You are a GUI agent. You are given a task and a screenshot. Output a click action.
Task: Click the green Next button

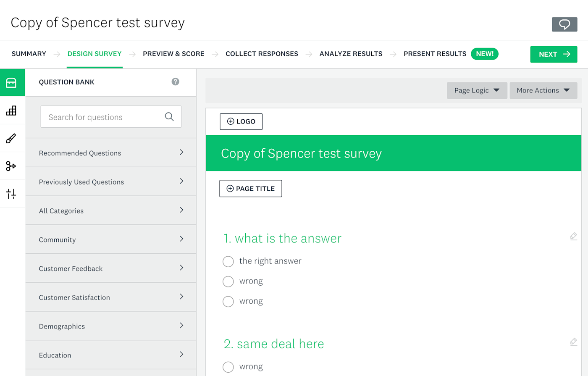click(x=554, y=54)
